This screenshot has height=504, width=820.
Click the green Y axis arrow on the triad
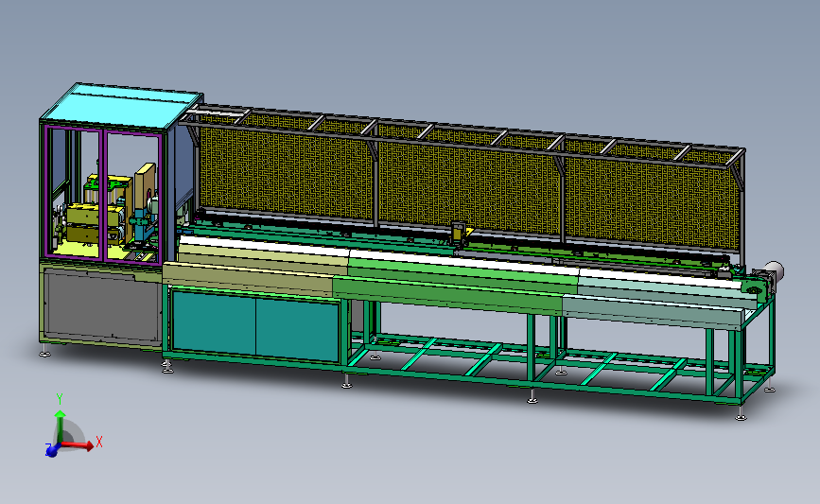[61, 426]
